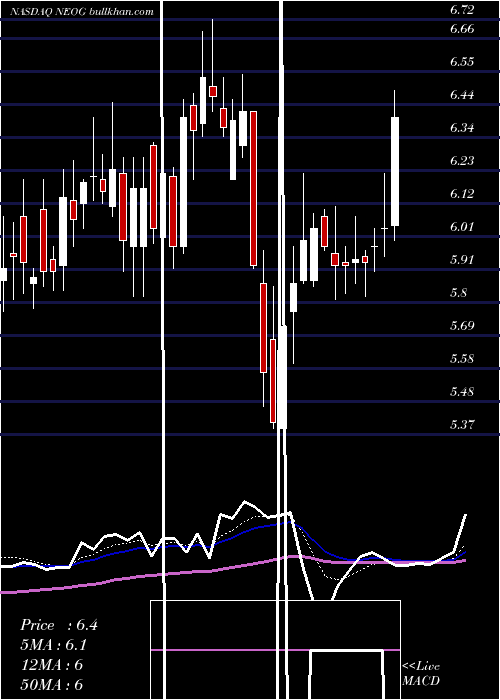Select the 5.8 price axis label
The image size is (500, 700).
pos(458,293)
